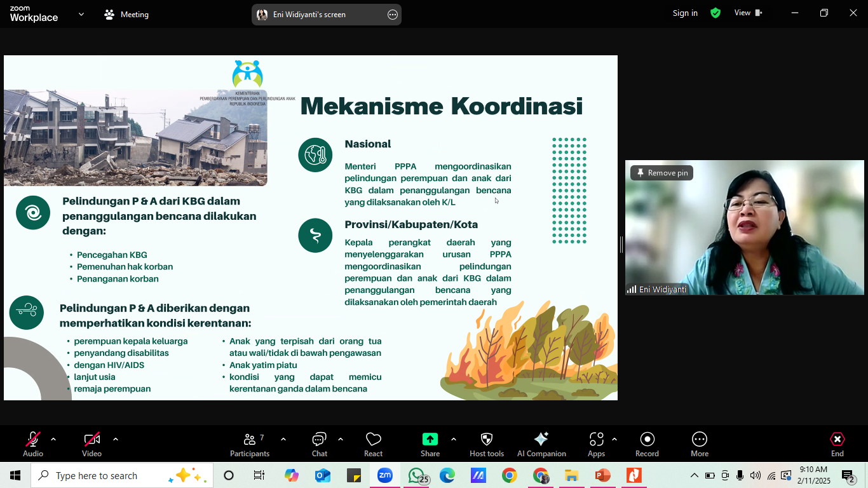Screen dimensions: 868x488
Task: Expand audio options arrow next to Audio
Action: 53,439
